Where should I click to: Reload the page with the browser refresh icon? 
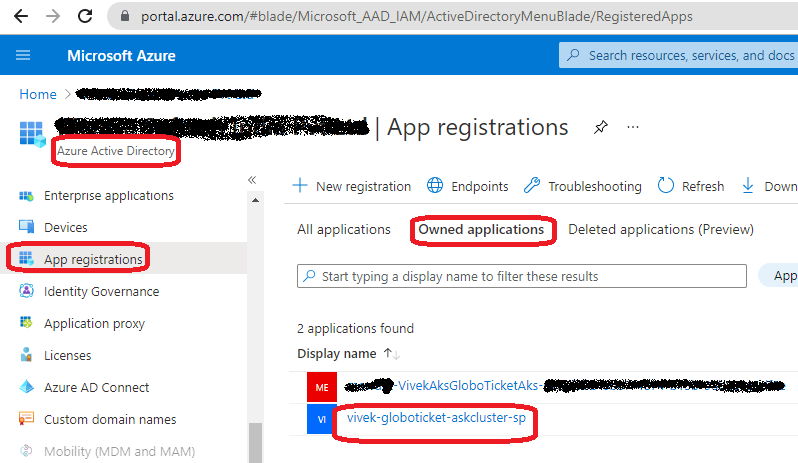tap(85, 16)
